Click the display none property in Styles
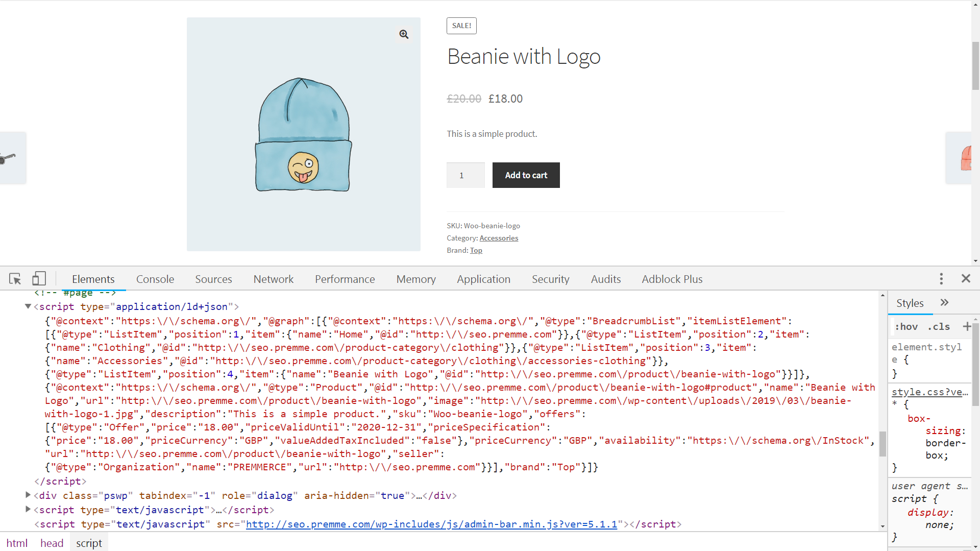This screenshot has height=551, width=980. click(x=930, y=518)
